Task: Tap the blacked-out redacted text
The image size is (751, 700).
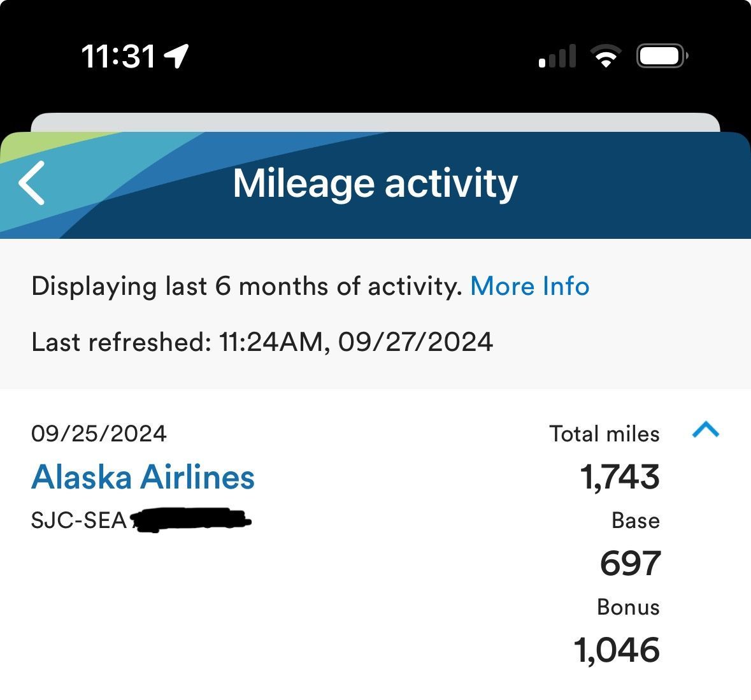Action: click(x=191, y=520)
